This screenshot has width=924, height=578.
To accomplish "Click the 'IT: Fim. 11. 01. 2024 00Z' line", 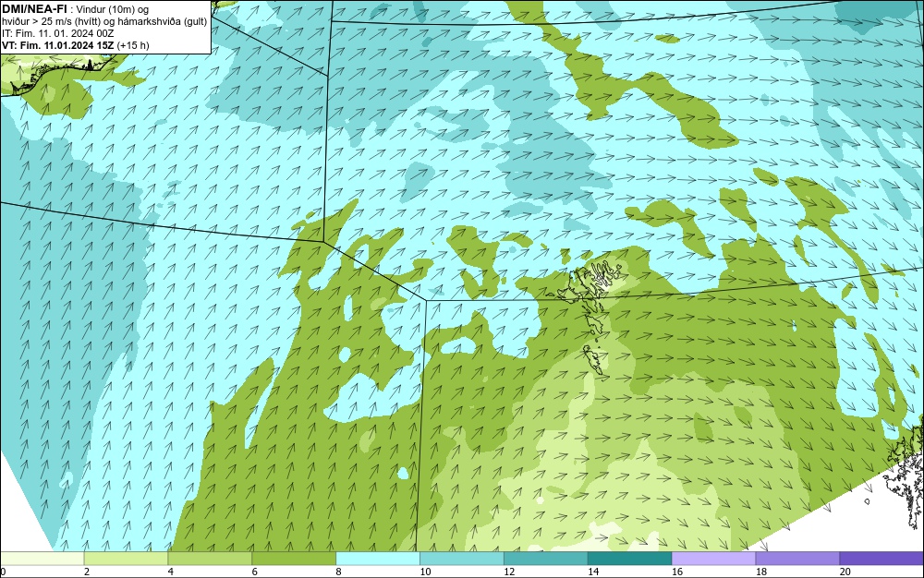I will click(57, 33).
